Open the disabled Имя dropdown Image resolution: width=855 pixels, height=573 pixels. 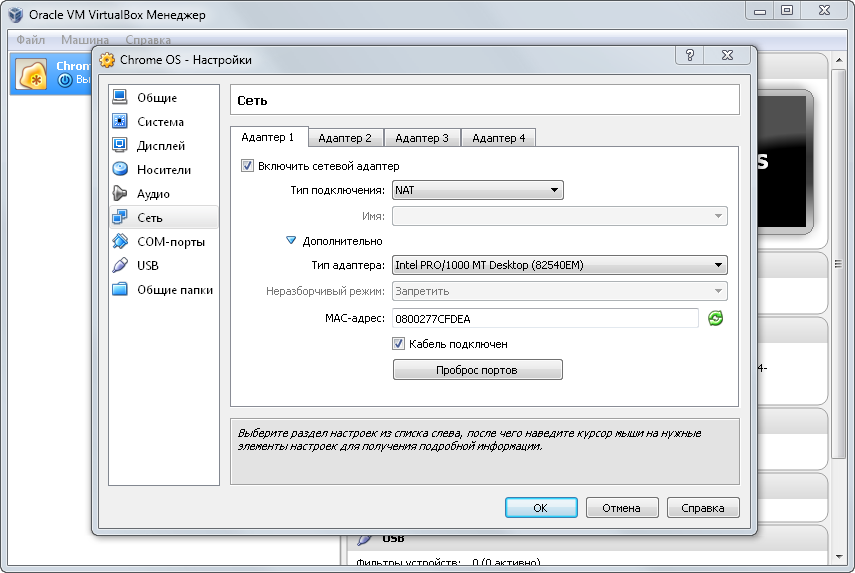coord(559,216)
